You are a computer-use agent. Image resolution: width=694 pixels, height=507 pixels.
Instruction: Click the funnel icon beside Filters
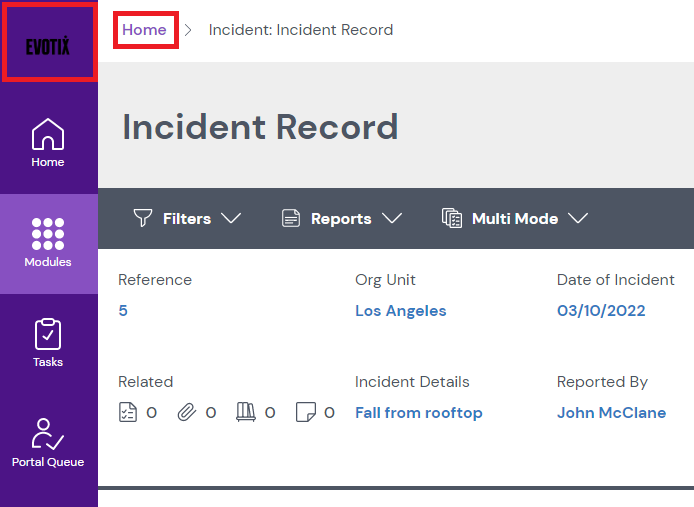coord(143,218)
